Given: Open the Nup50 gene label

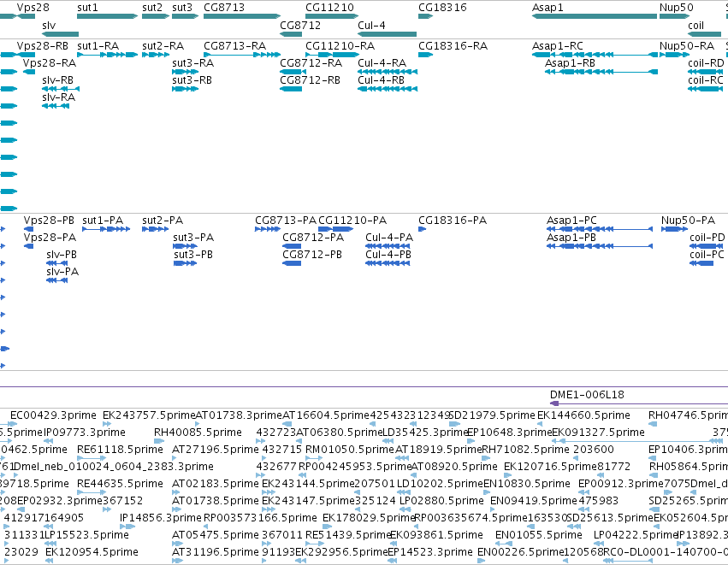Looking at the screenshot, I should coord(677,8).
